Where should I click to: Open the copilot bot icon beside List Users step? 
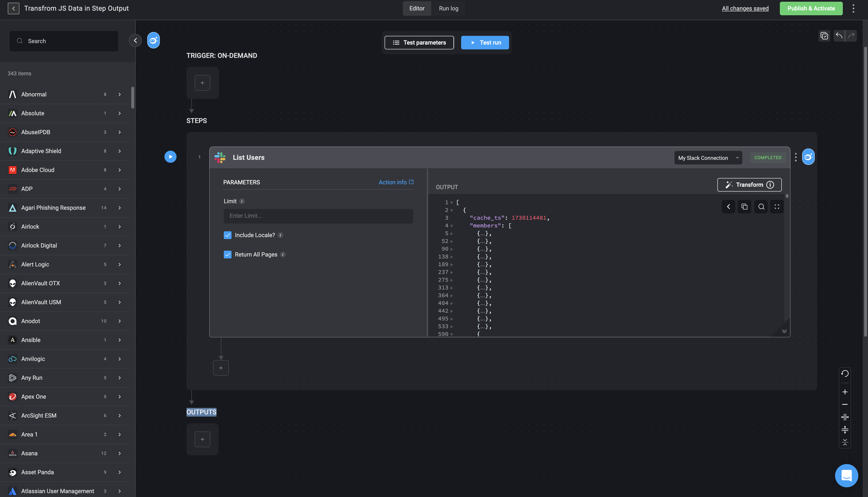808,157
